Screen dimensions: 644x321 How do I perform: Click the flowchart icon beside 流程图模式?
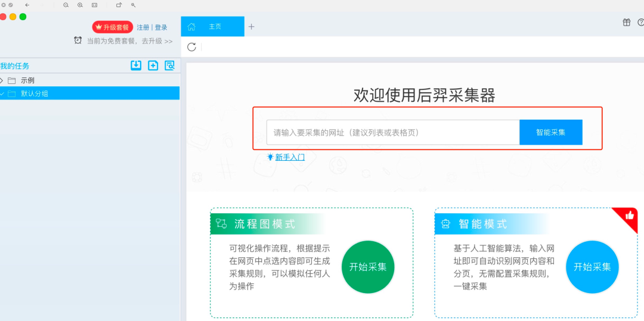[221, 223]
